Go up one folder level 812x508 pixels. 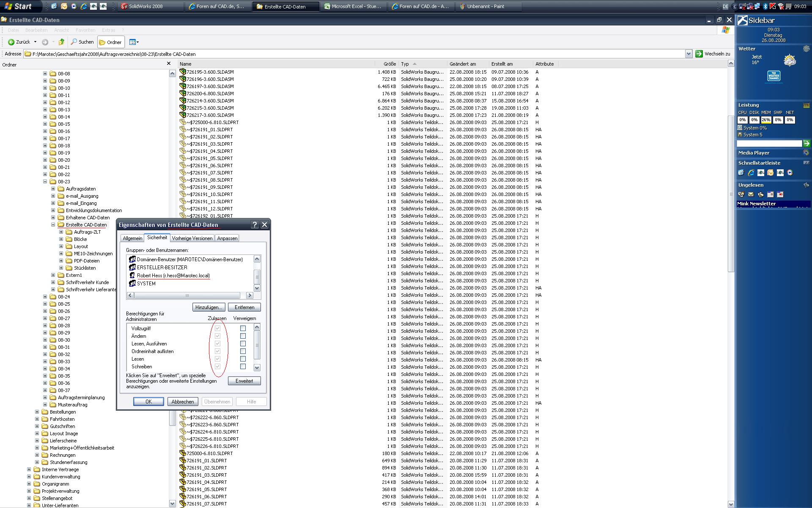point(62,42)
